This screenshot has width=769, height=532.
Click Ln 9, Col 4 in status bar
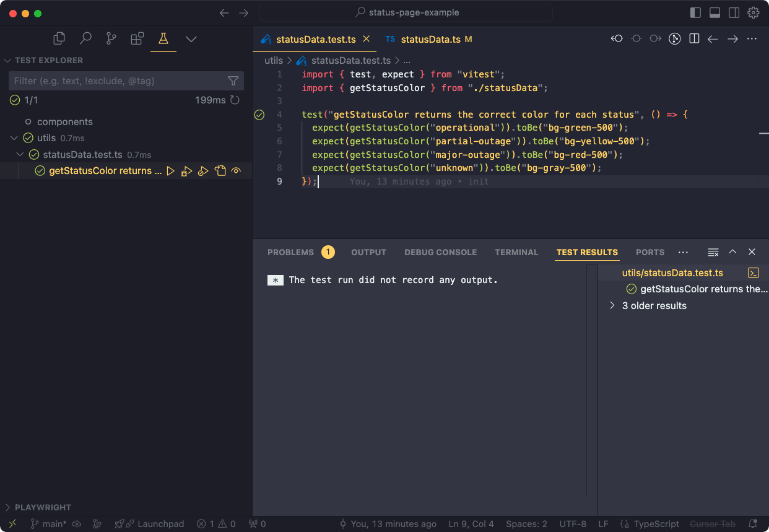(x=471, y=523)
